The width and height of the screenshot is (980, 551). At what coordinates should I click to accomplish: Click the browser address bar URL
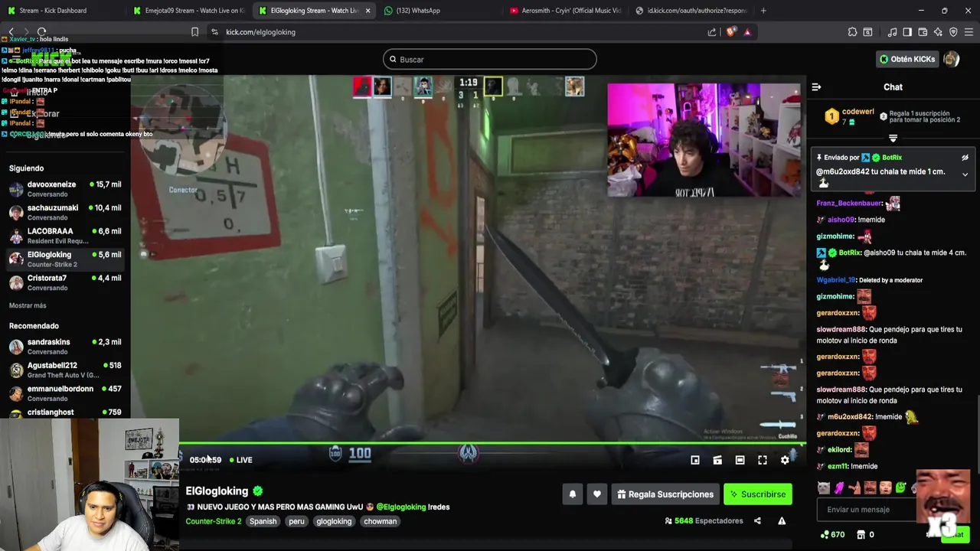click(260, 32)
